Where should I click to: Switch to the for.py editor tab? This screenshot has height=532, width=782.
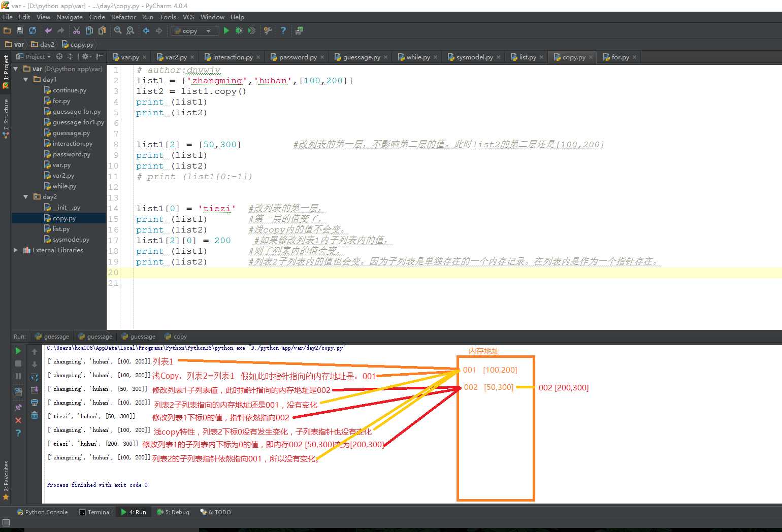click(x=620, y=57)
